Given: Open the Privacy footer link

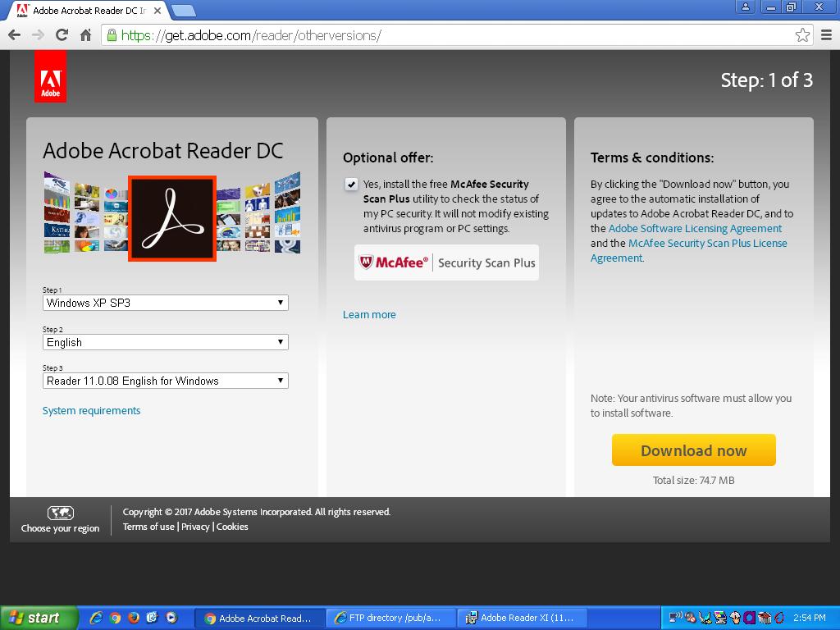Looking at the screenshot, I should pos(195,527).
